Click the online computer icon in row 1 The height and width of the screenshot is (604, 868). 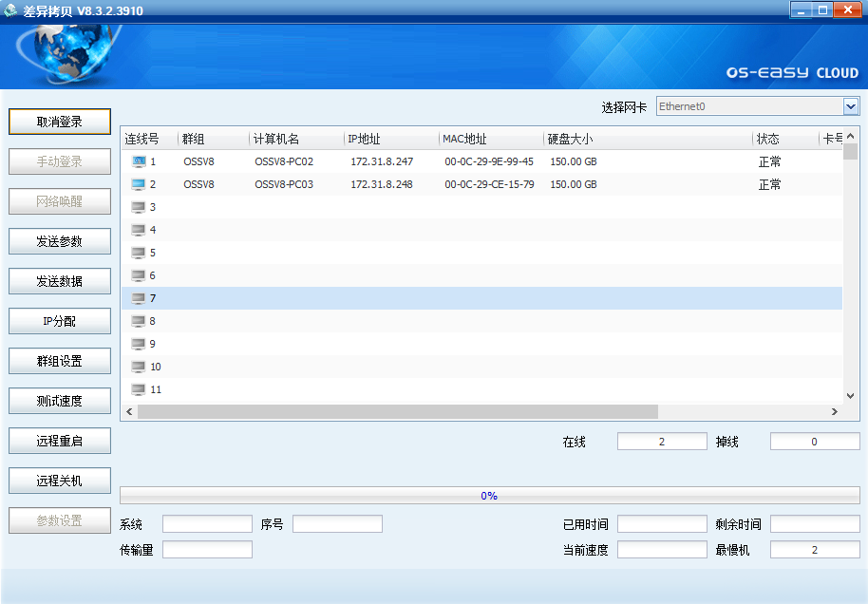pos(139,161)
